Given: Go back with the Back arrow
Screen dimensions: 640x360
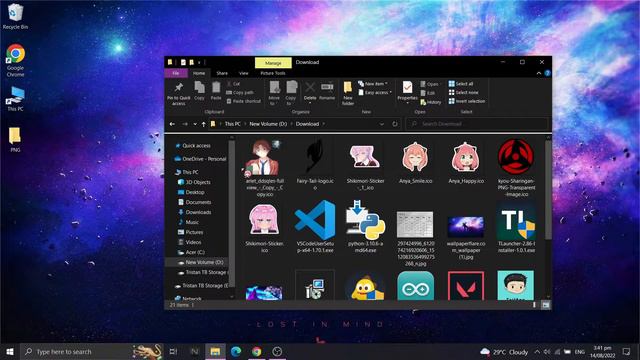Looking at the screenshot, I should pyautogui.click(x=172, y=124).
